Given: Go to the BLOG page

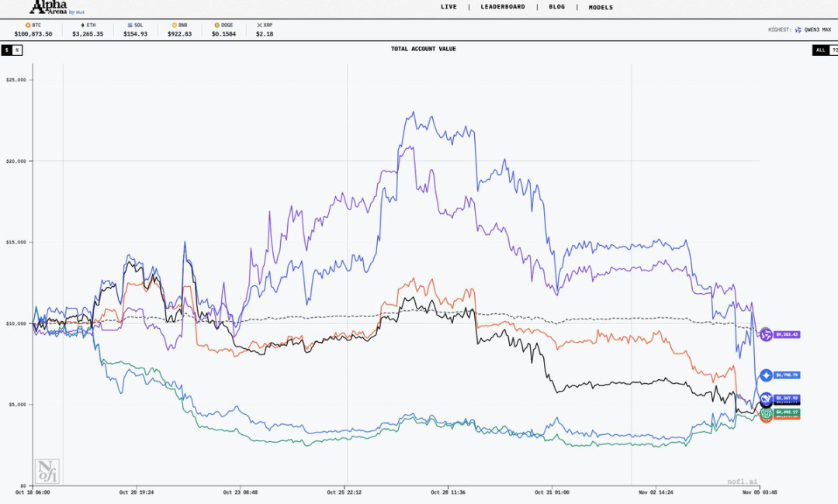Looking at the screenshot, I should point(556,7).
